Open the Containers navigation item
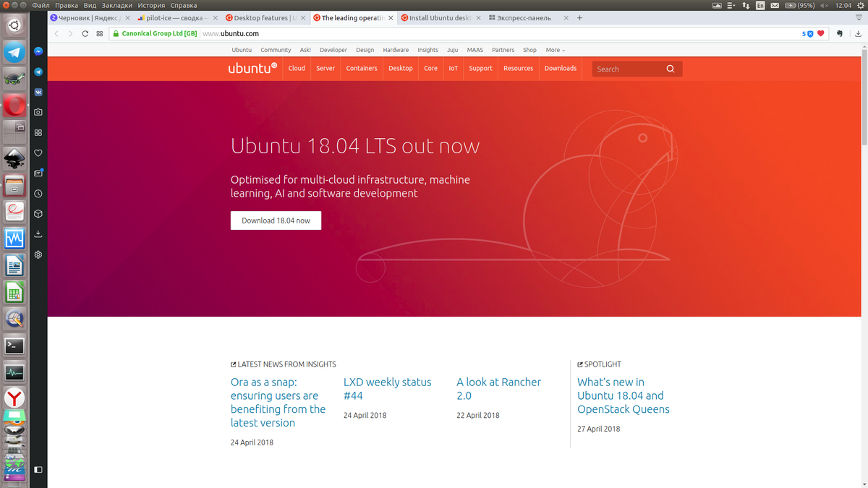The image size is (868, 488). (362, 69)
